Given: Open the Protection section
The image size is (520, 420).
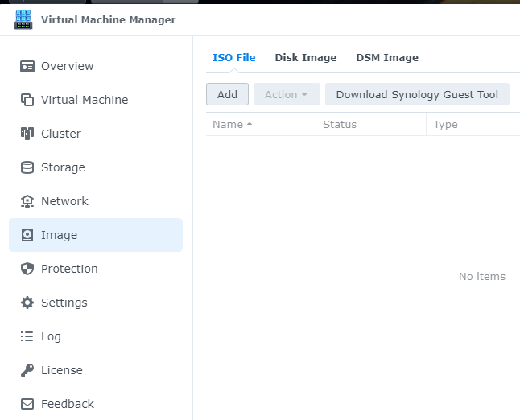Looking at the screenshot, I should coord(96,269).
